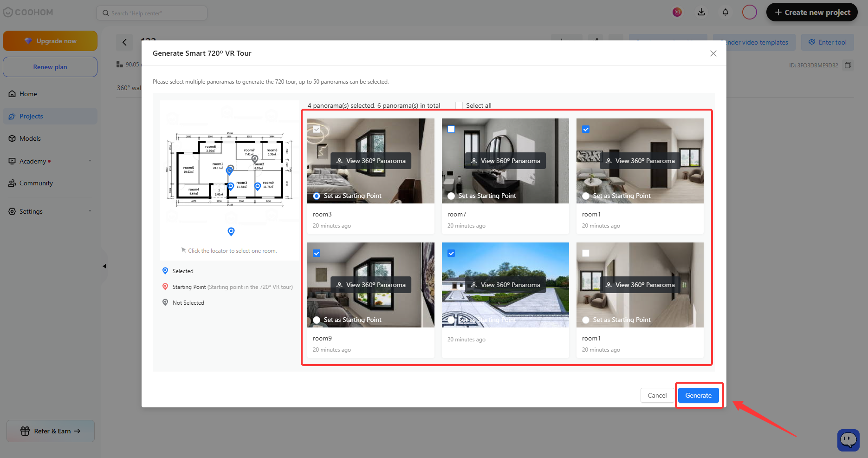Uncheck the living-room room1 panorama checkbox
Image resolution: width=868 pixels, height=458 pixels.
click(x=586, y=129)
